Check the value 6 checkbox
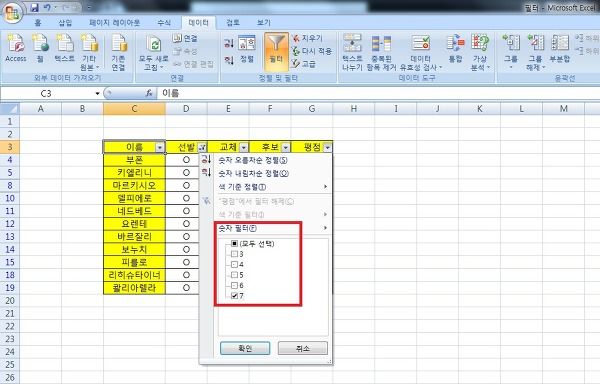The image size is (600, 384). [x=235, y=285]
